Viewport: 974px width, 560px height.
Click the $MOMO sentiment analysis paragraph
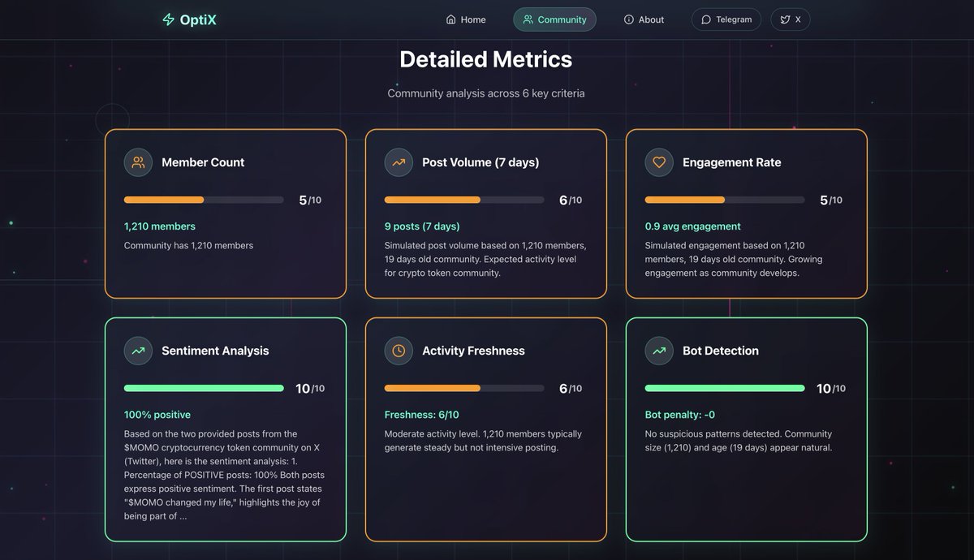(224, 475)
